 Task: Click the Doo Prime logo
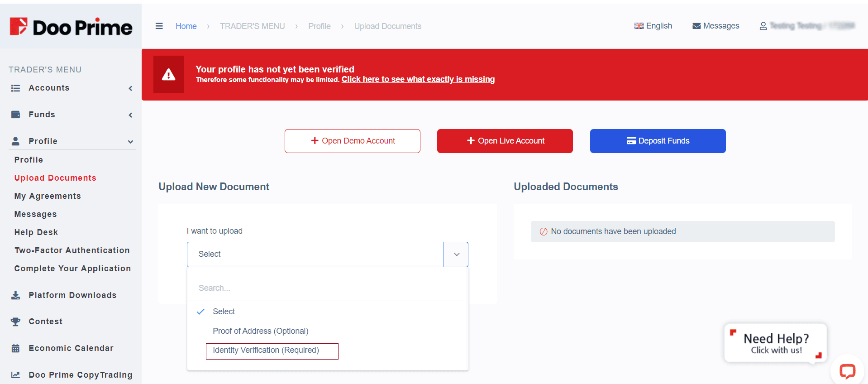[71, 27]
